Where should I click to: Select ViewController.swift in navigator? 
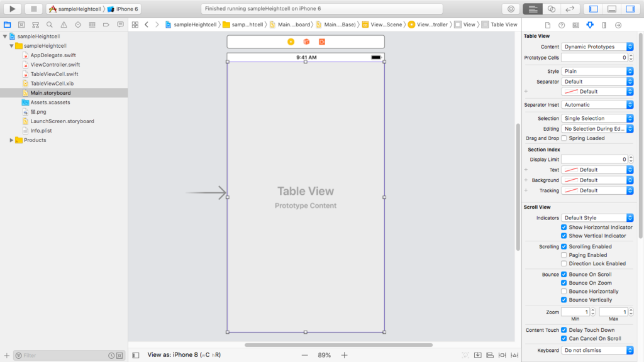click(x=55, y=65)
